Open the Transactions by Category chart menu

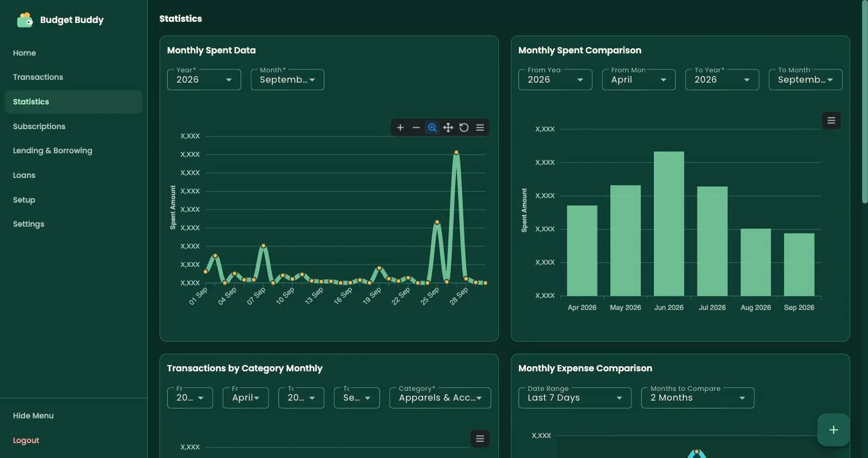pos(480,439)
